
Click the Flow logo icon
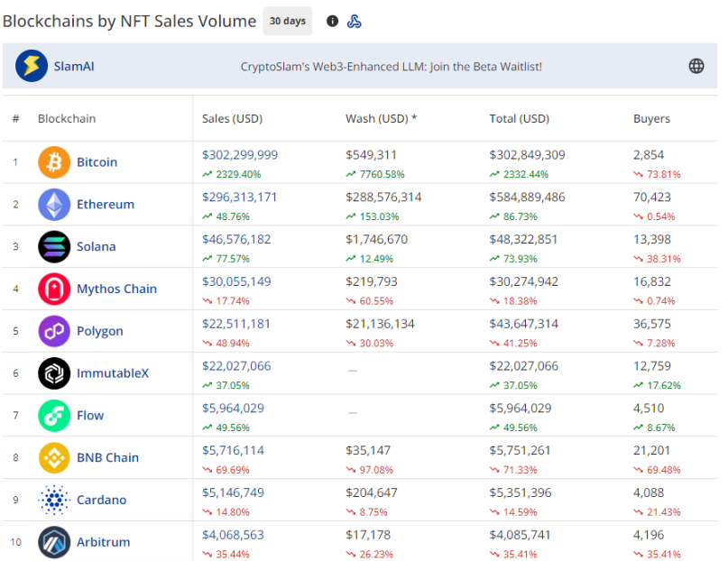point(53,416)
